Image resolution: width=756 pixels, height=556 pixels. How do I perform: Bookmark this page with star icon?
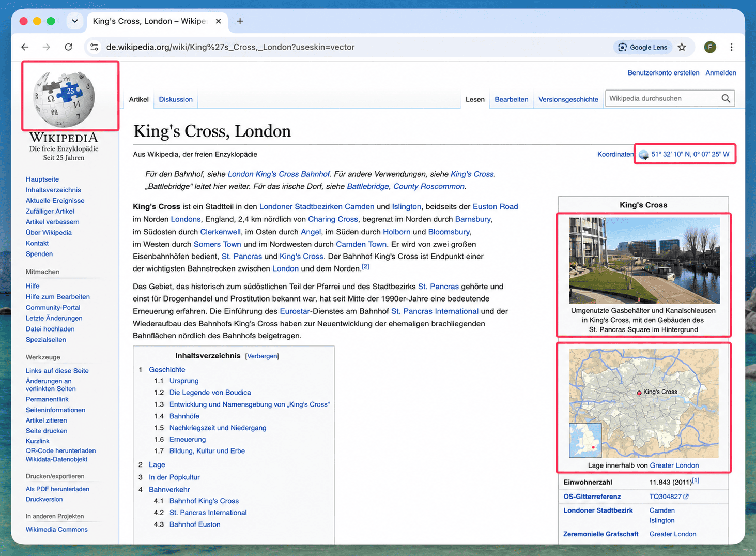pos(682,47)
